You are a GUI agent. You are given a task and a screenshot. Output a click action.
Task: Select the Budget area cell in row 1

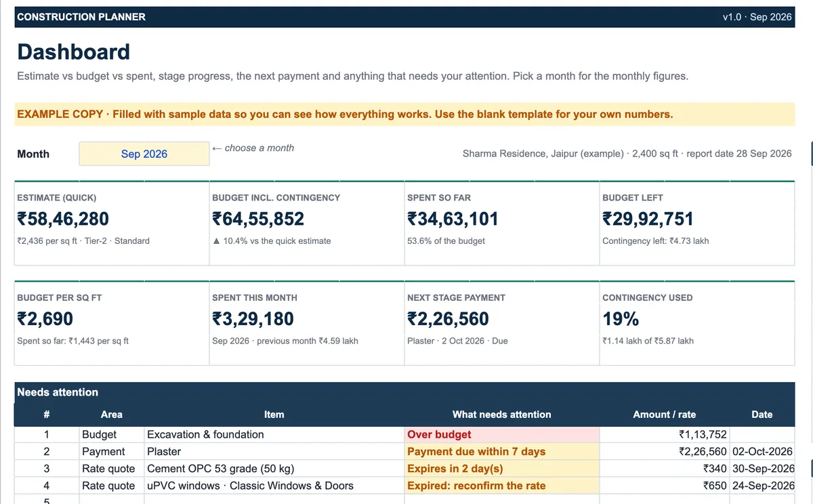(x=112, y=435)
